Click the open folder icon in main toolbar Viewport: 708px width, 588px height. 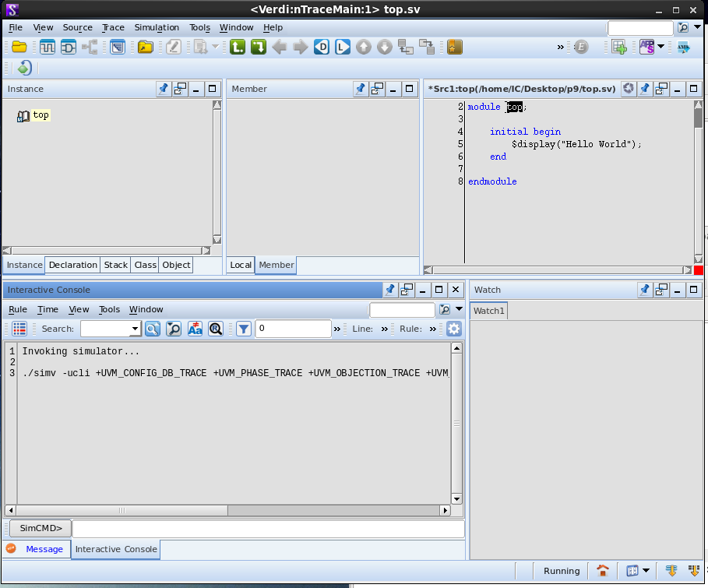point(19,47)
